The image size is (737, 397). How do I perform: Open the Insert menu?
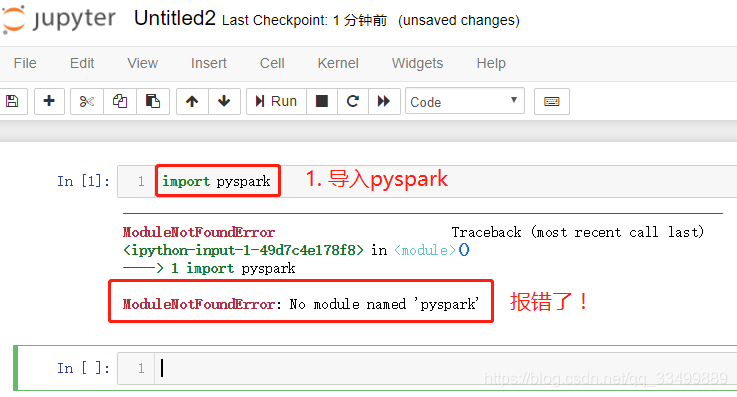(x=209, y=63)
